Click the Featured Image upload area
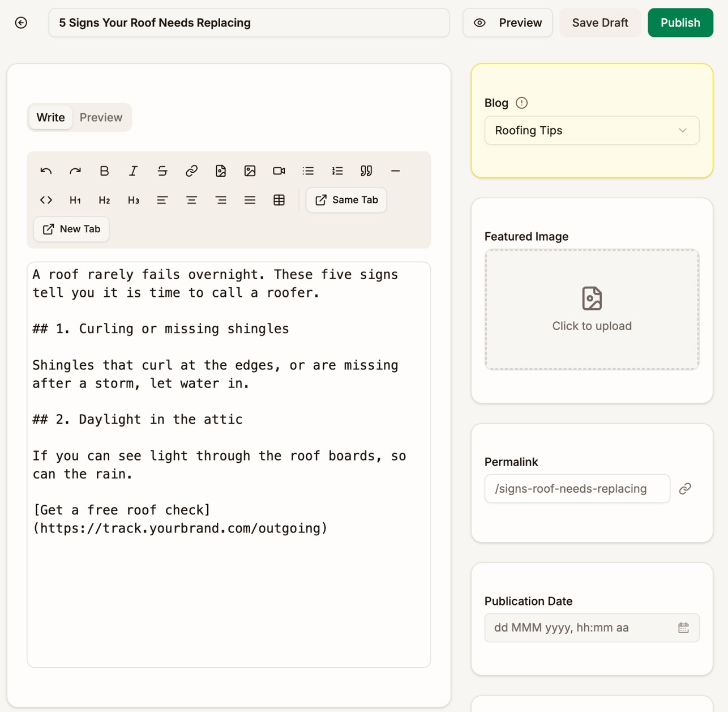This screenshot has width=728, height=712. point(592,309)
